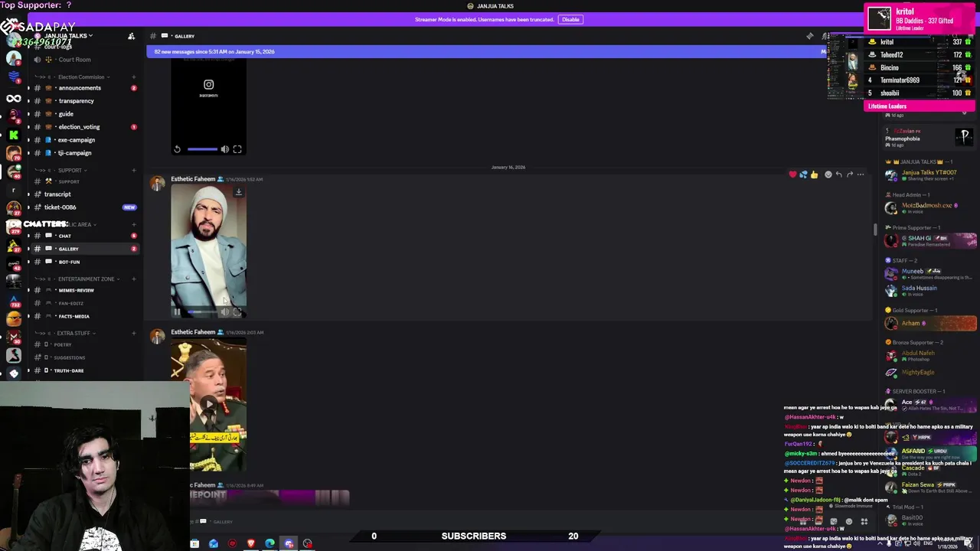
Task: Replay the Instagram video at top
Action: (x=177, y=149)
